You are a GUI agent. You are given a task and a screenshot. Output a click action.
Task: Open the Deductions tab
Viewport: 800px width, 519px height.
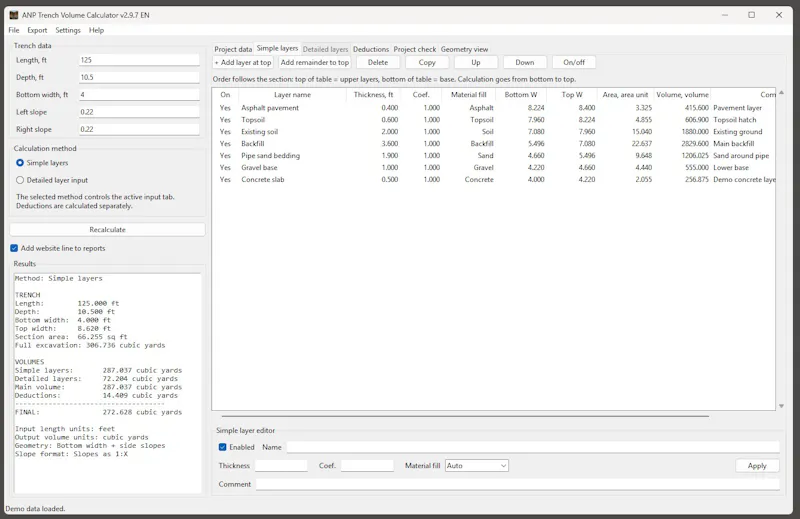[x=371, y=49]
